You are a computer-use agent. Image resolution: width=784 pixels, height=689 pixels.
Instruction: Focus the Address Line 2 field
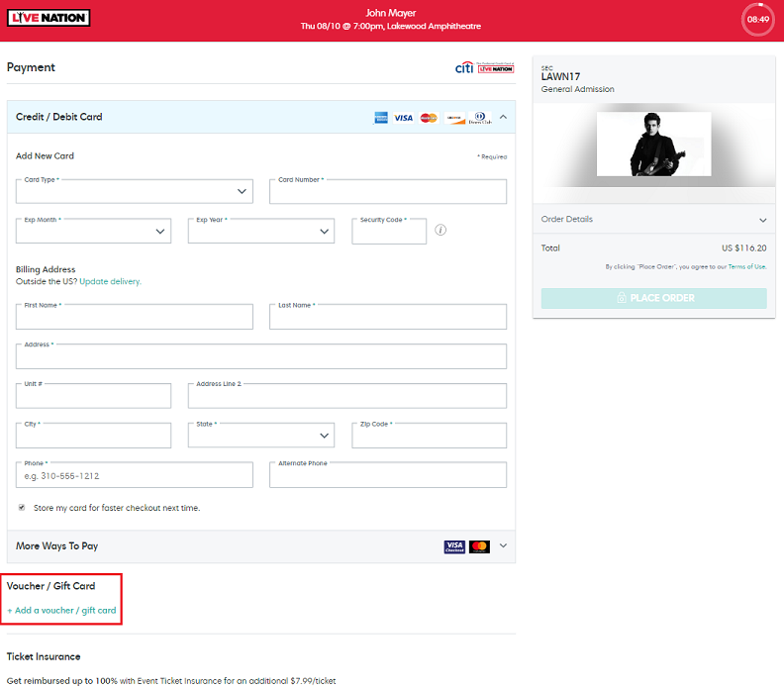pyautogui.click(x=347, y=396)
